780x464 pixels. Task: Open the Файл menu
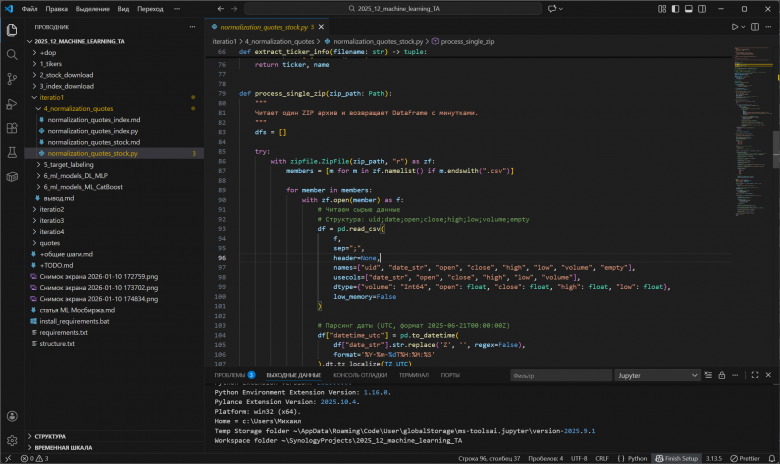[x=30, y=9]
